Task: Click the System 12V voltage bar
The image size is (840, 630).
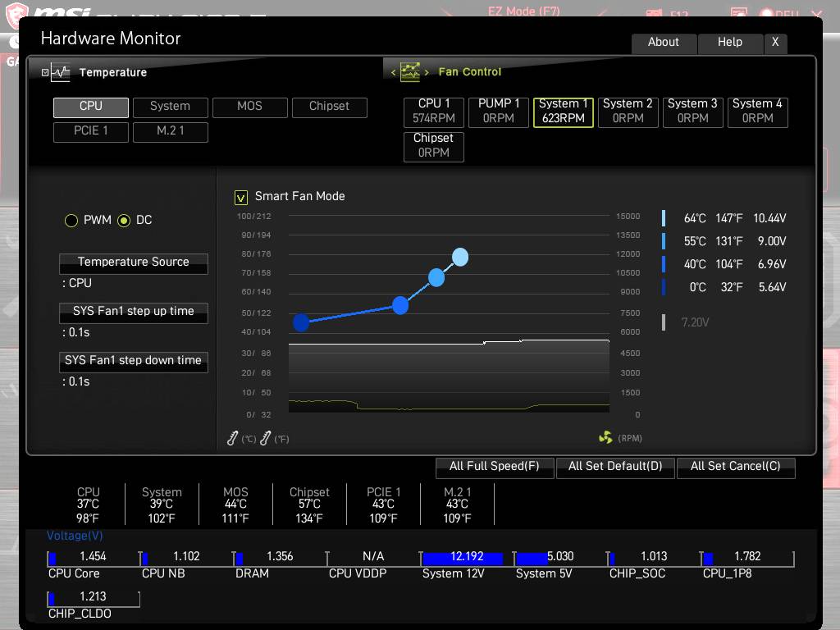Action: click(467, 558)
